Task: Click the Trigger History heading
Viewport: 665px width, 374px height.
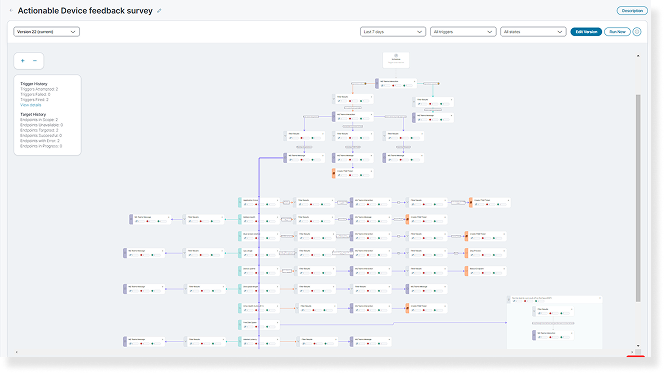Action: coord(34,84)
